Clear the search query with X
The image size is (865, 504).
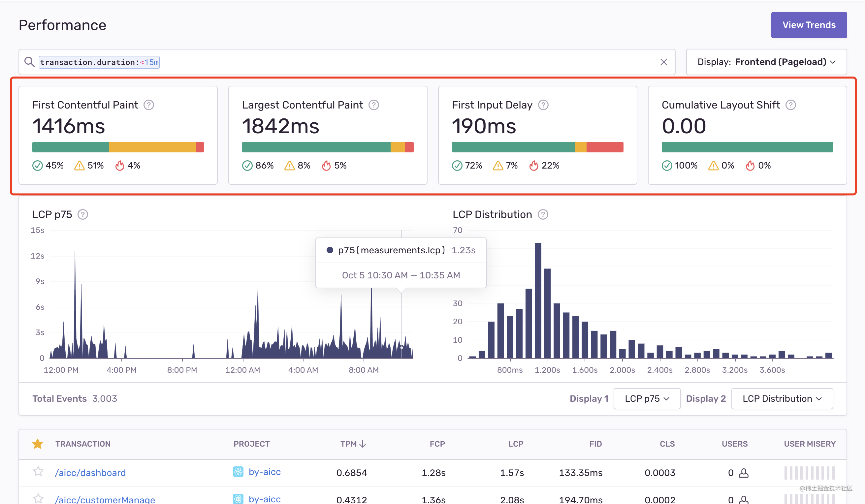click(663, 62)
